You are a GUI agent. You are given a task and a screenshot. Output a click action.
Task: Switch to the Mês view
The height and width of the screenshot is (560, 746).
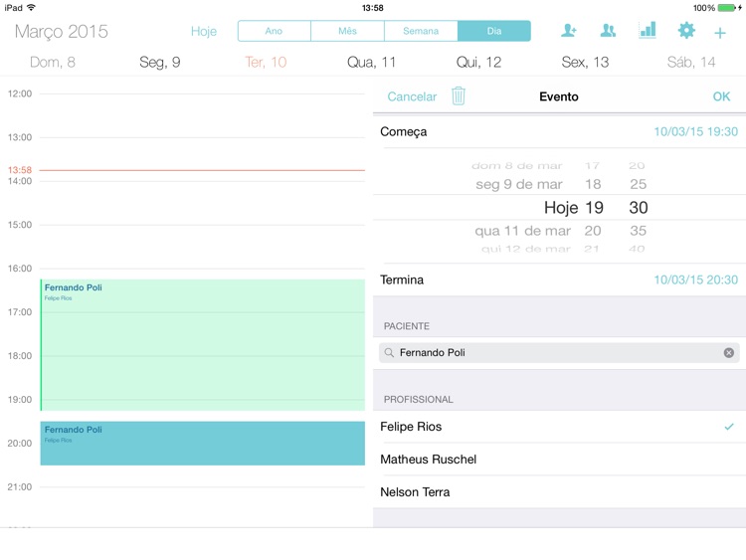(347, 31)
